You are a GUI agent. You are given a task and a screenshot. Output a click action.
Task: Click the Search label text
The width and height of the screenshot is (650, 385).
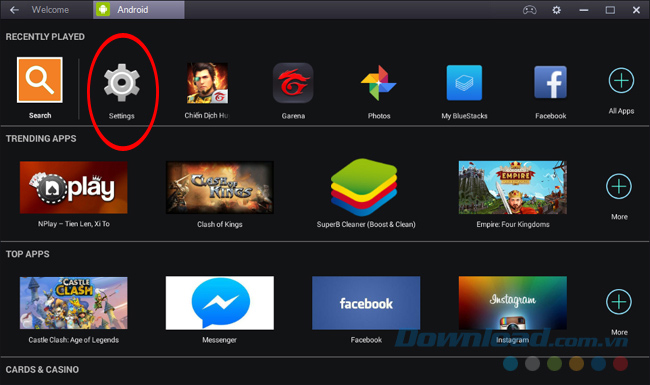click(40, 116)
